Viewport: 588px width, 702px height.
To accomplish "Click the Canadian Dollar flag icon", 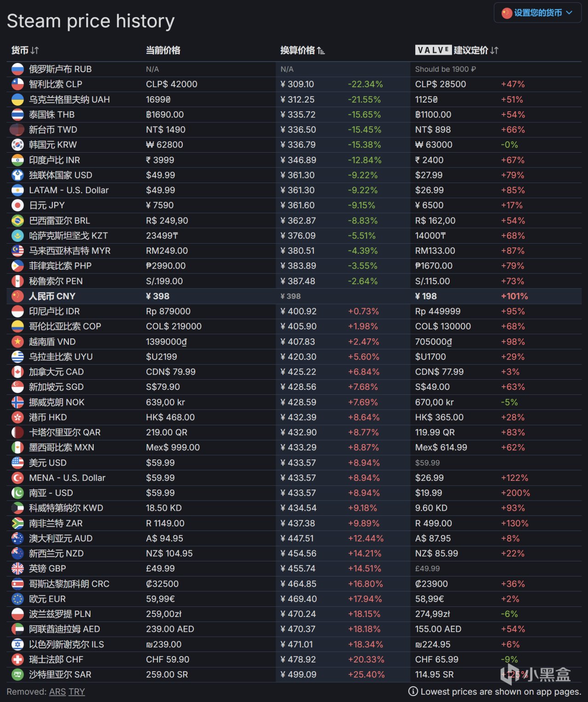I will pyautogui.click(x=17, y=372).
